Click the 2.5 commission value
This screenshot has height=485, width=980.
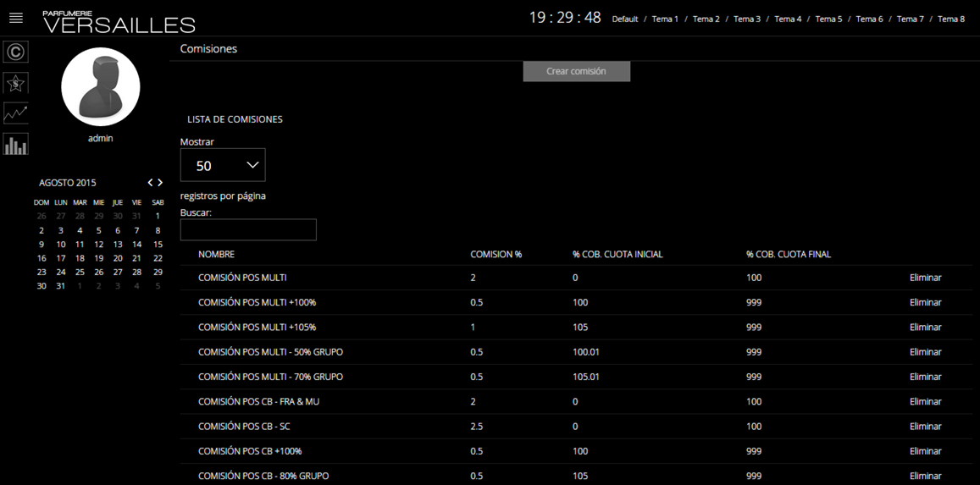click(477, 427)
